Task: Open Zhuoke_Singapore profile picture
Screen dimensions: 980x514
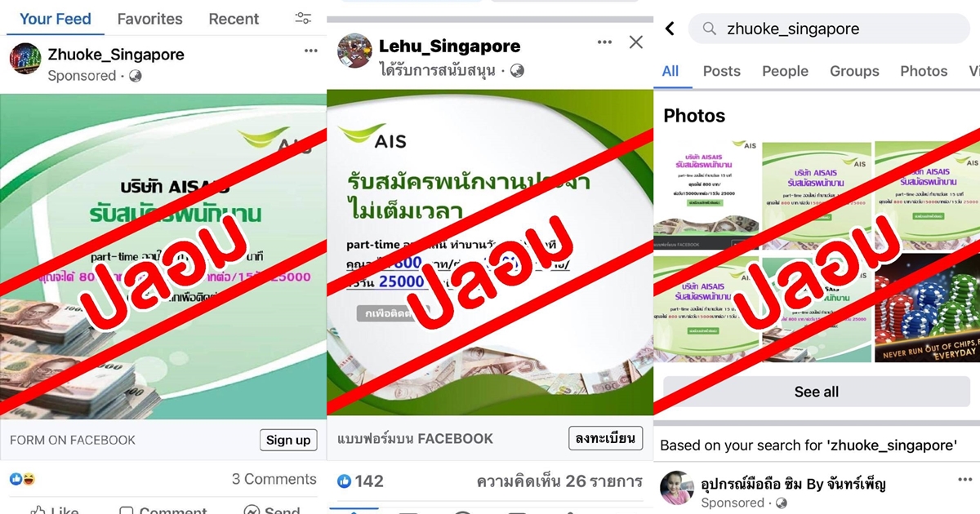Action: click(25, 59)
